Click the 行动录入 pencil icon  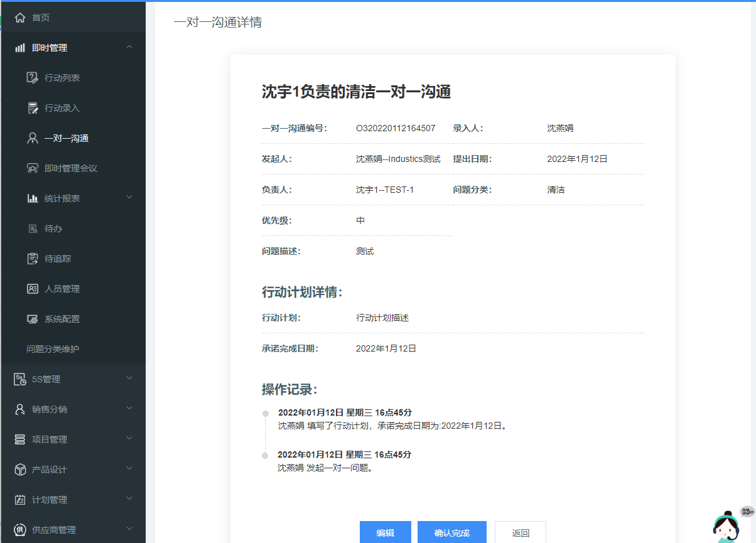coord(33,108)
